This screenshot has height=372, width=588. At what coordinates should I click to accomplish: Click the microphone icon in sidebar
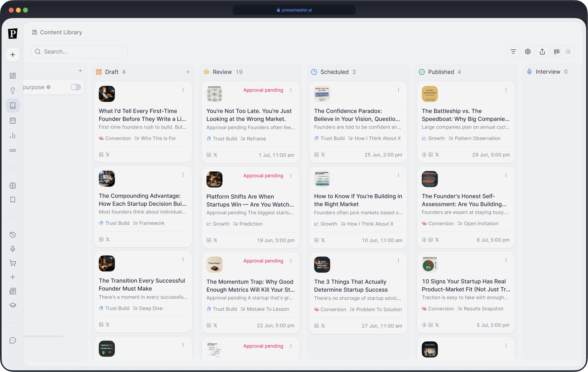pyautogui.click(x=13, y=249)
